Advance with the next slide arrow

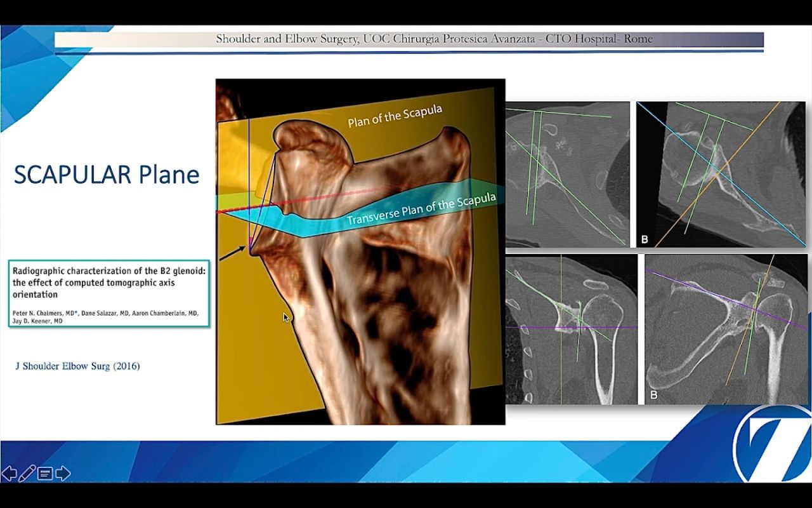point(63,473)
